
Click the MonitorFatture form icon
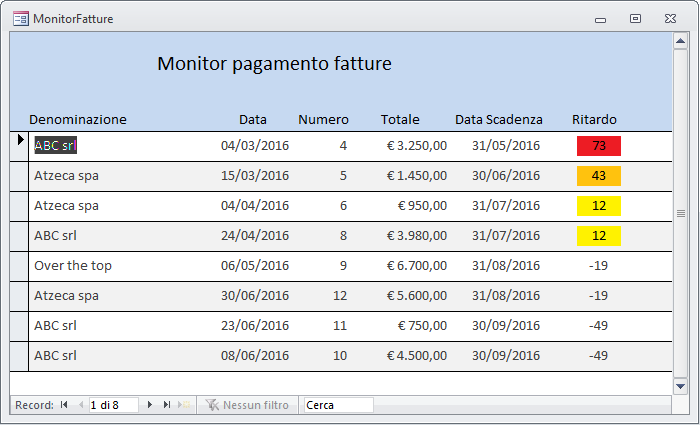click(x=21, y=19)
